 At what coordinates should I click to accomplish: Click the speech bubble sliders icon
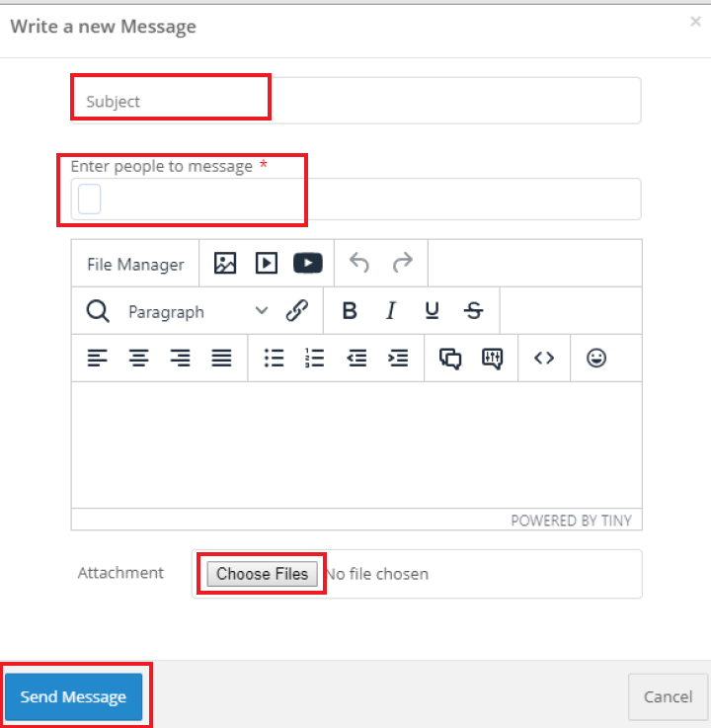[x=492, y=358]
